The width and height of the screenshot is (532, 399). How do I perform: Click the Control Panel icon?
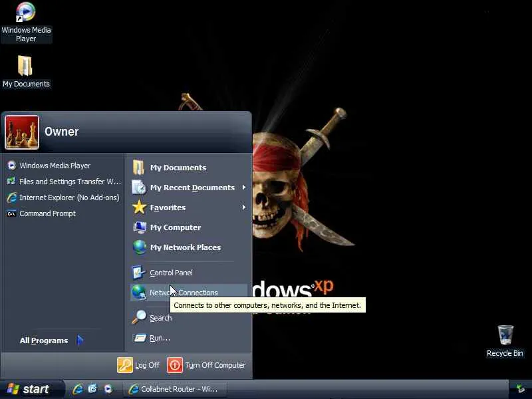point(138,272)
